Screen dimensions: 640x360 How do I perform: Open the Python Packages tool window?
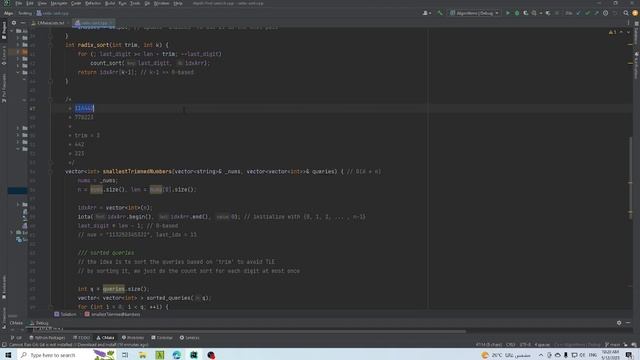click(x=47, y=338)
